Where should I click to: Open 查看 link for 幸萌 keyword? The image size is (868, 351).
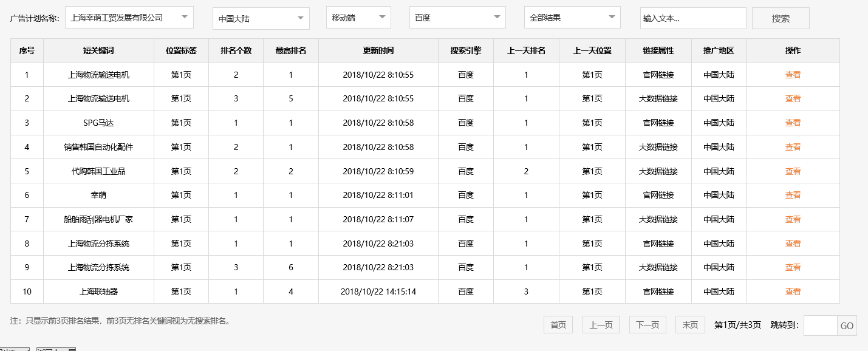[x=793, y=195]
